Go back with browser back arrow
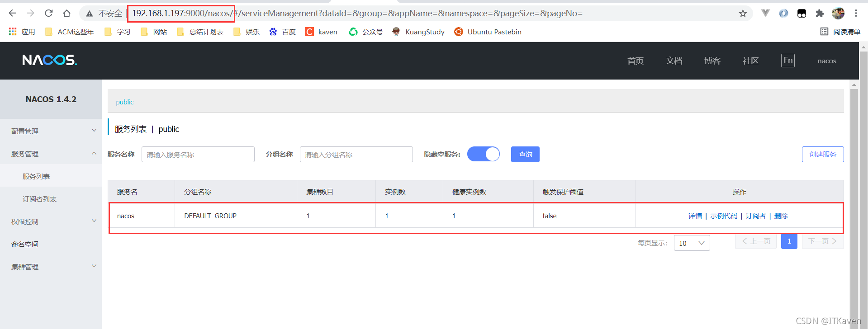The image size is (868, 329). coord(12,13)
